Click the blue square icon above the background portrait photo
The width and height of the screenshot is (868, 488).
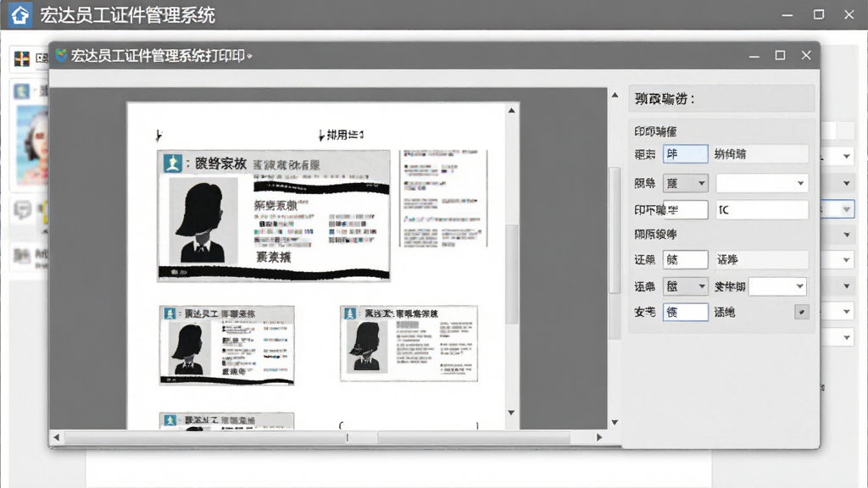click(x=21, y=91)
